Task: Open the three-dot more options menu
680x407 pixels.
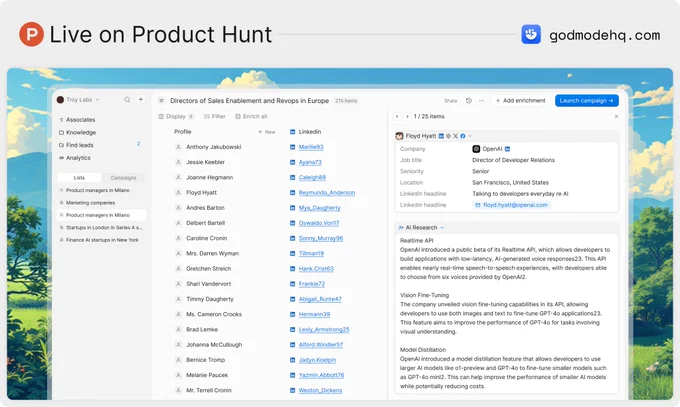Action: (x=481, y=101)
